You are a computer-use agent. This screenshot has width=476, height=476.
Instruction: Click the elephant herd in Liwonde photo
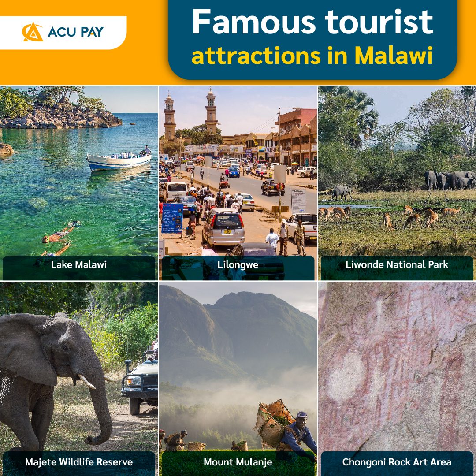pyautogui.click(x=450, y=180)
